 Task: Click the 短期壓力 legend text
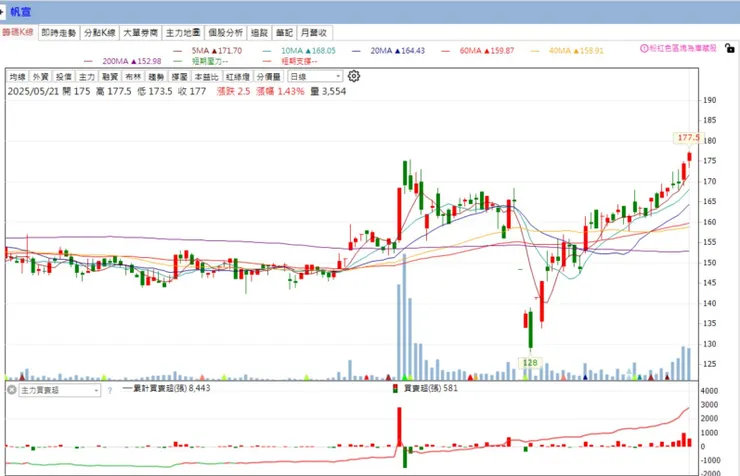click(x=210, y=61)
